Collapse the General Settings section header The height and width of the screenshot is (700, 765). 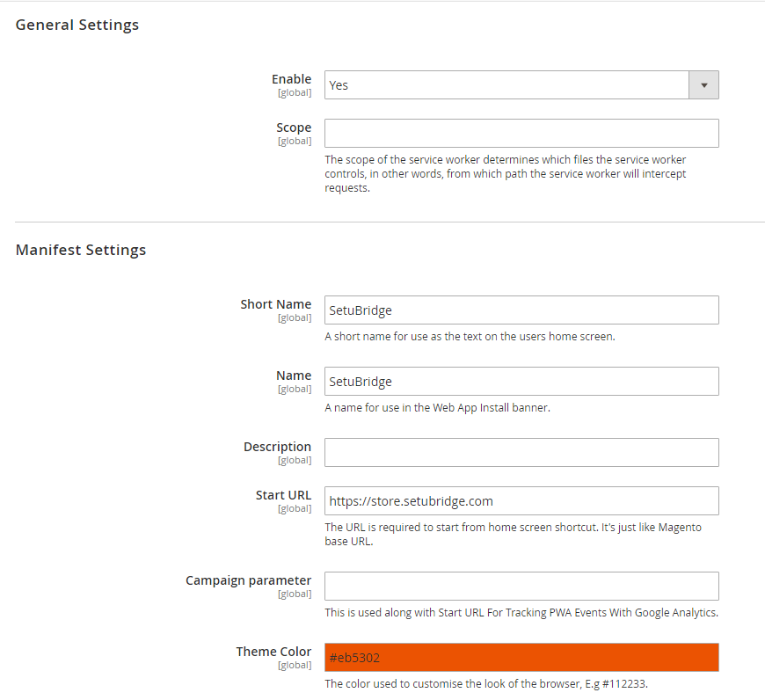pos(77,25)
